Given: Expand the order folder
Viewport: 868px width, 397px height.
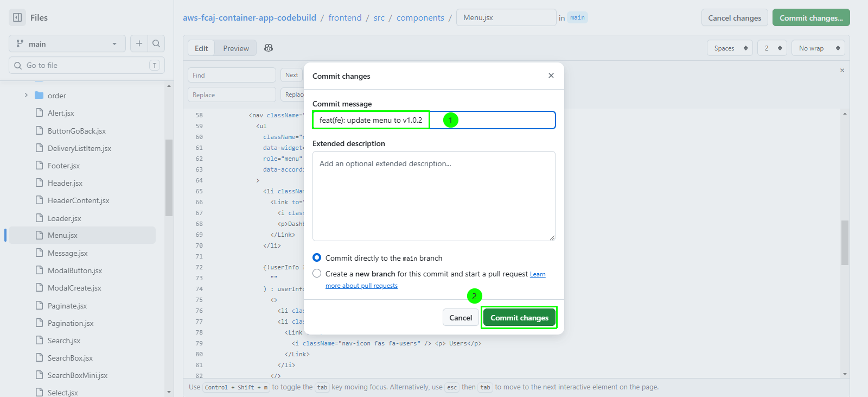Looking at the screenshot, I should tap(26, 95).
